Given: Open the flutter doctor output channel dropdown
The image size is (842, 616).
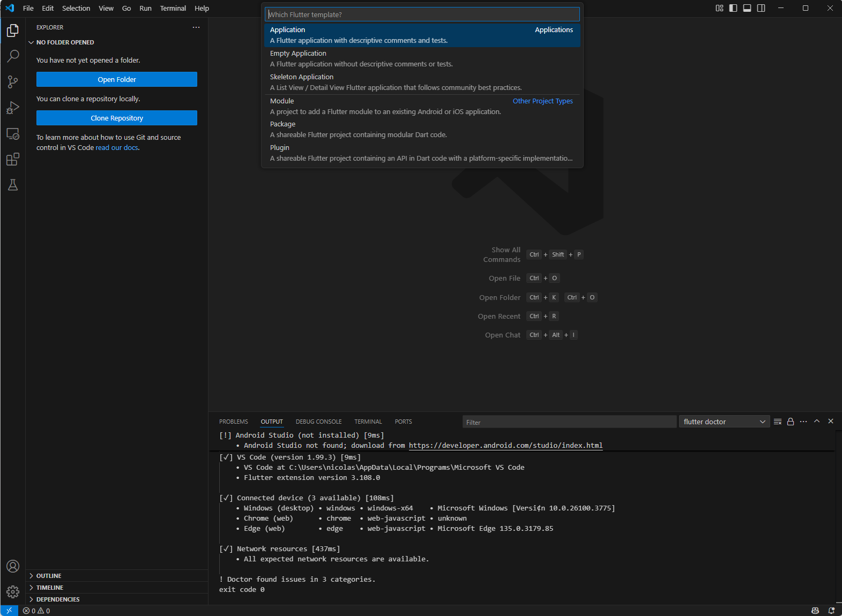Looking at the screenshot, I should click(724, 422).
